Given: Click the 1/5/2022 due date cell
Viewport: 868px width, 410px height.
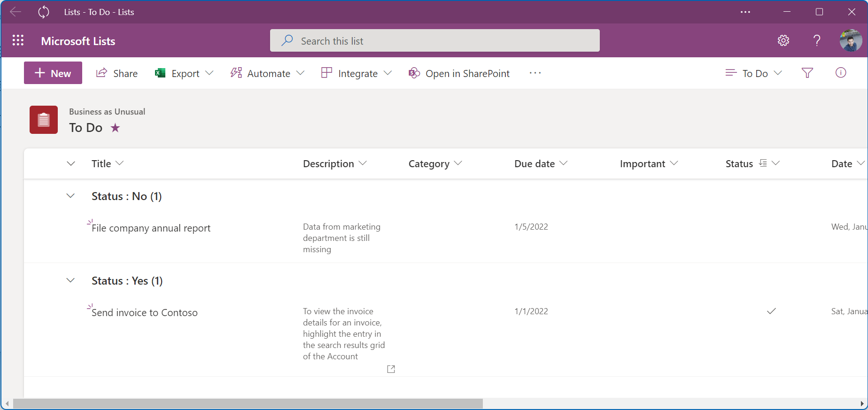Looking at the screenshot, I should [531, 227].
